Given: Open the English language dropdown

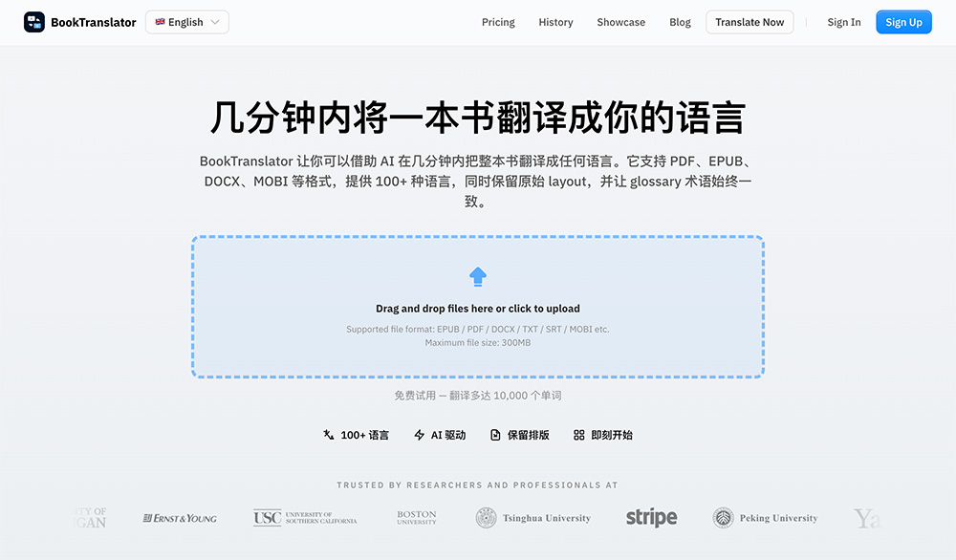Looking at the screenshot, I should pyautogui.click(x=187, y=22).
